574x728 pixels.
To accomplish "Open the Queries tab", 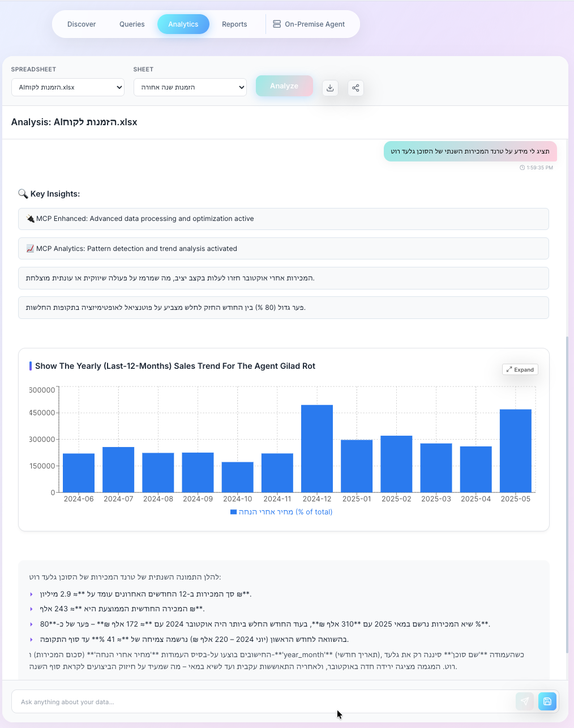I will click(x=132, y=24).
